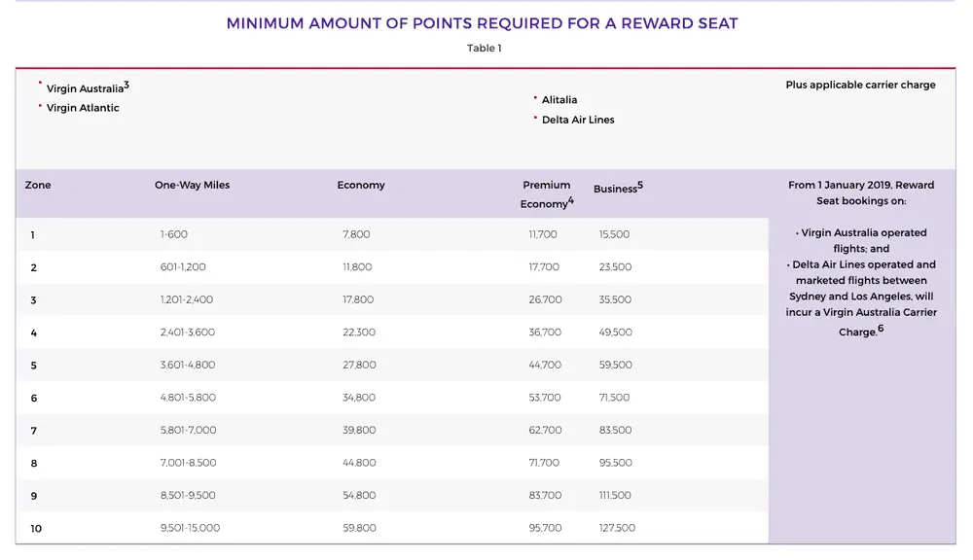Click the 8,501-9,500 miles range cell
Viewport: 973px width, 560px height.
point(188,495)
